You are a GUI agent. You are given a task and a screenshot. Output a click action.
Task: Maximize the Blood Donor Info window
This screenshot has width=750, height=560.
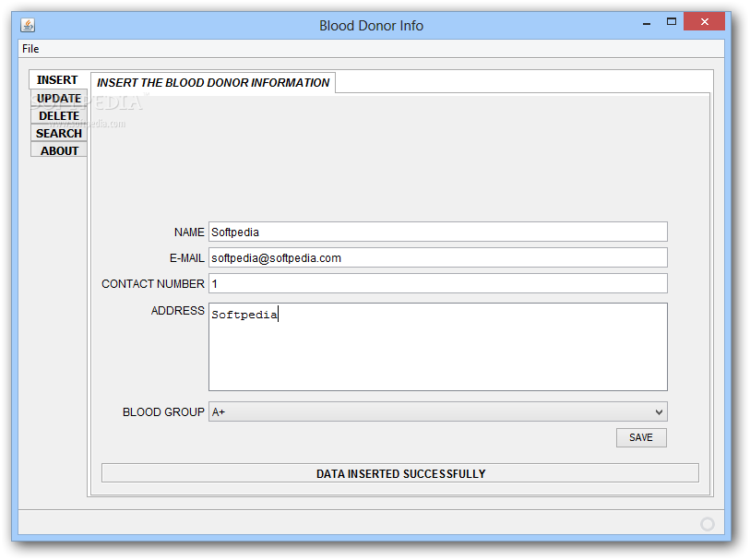tap(672, 21)
